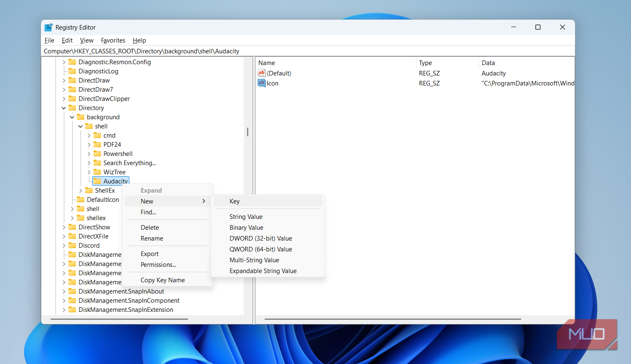
Task: Click the registry path address bar
Action: 308,51
